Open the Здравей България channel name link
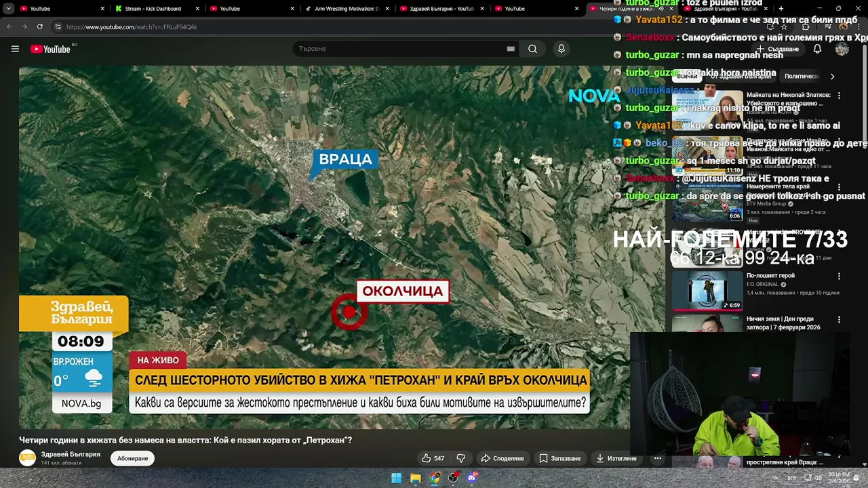868x488 pixels. point(71,454)
